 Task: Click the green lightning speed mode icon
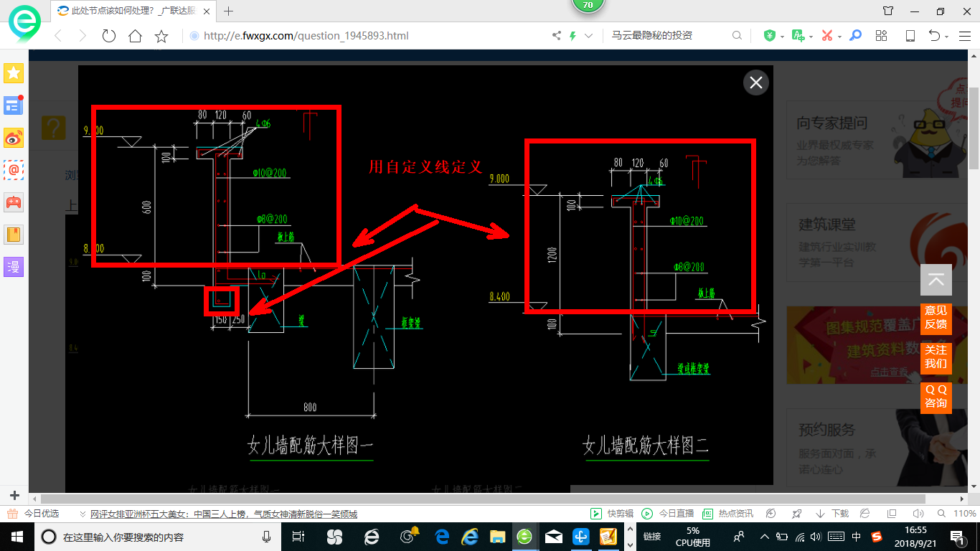573,36
